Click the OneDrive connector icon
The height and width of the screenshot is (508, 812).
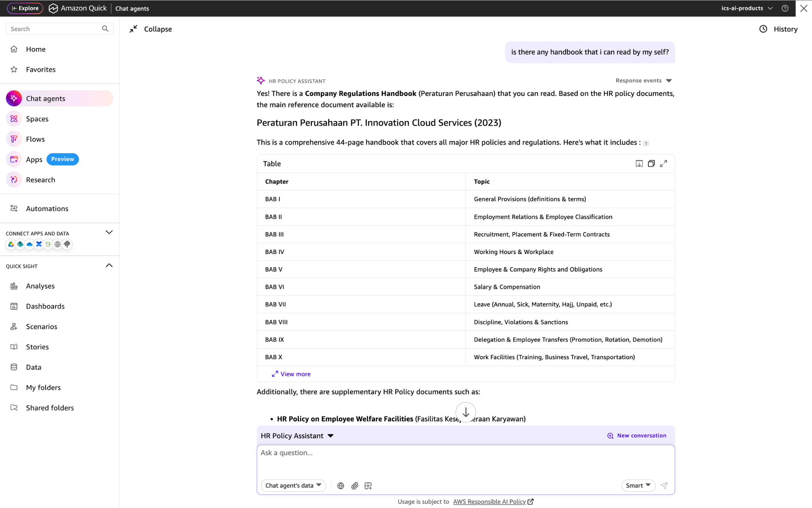point(30,244)
